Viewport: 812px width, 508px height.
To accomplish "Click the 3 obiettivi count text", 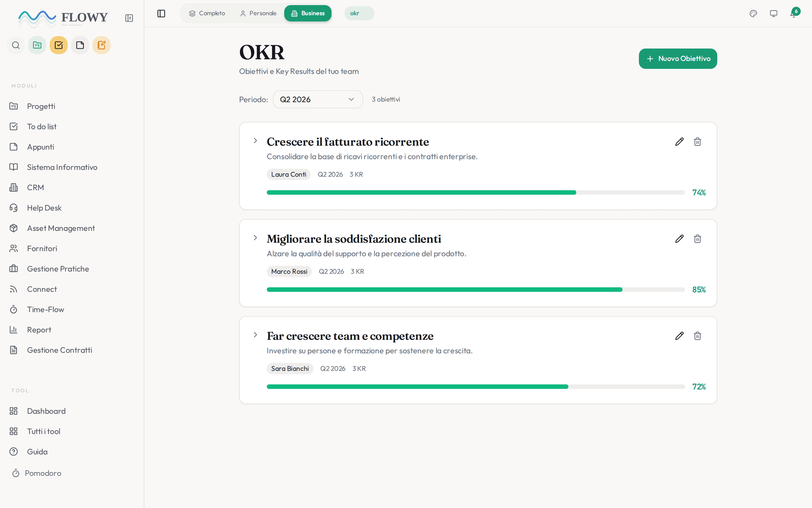I will click(386, 99).
